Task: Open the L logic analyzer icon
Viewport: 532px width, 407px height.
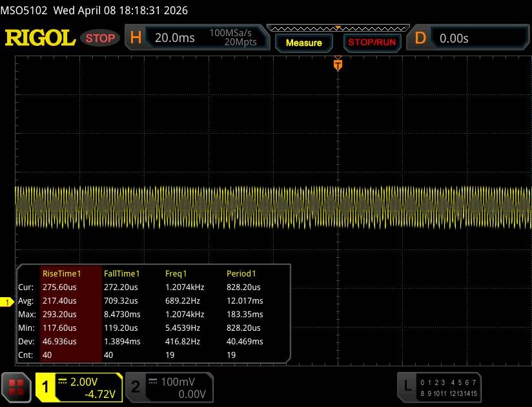Action: click(x=407, y=386)
